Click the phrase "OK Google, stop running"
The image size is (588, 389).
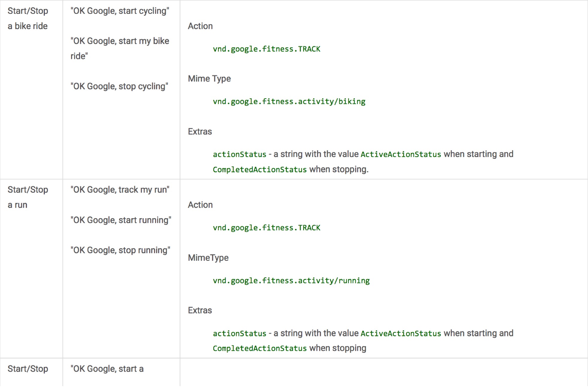(120, 250)
